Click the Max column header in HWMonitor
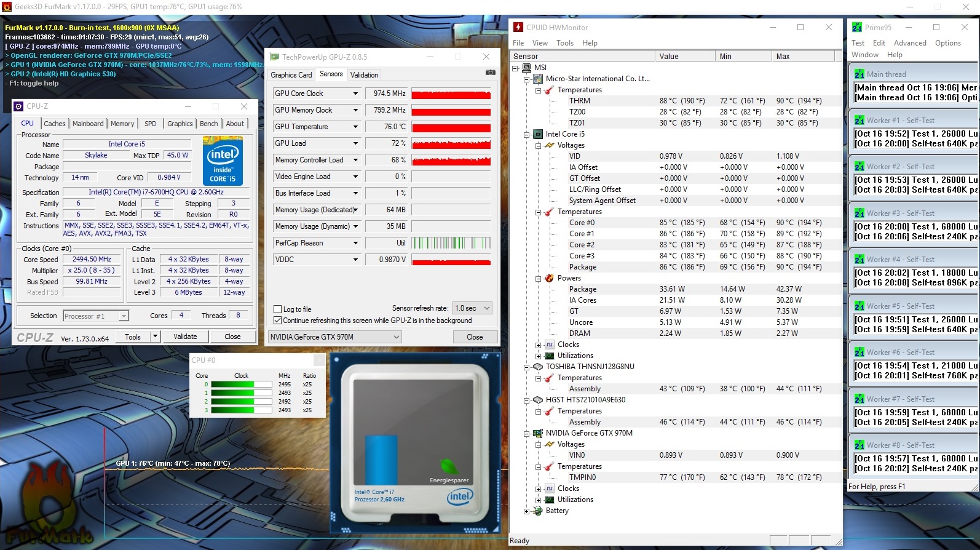 point(803,56)
